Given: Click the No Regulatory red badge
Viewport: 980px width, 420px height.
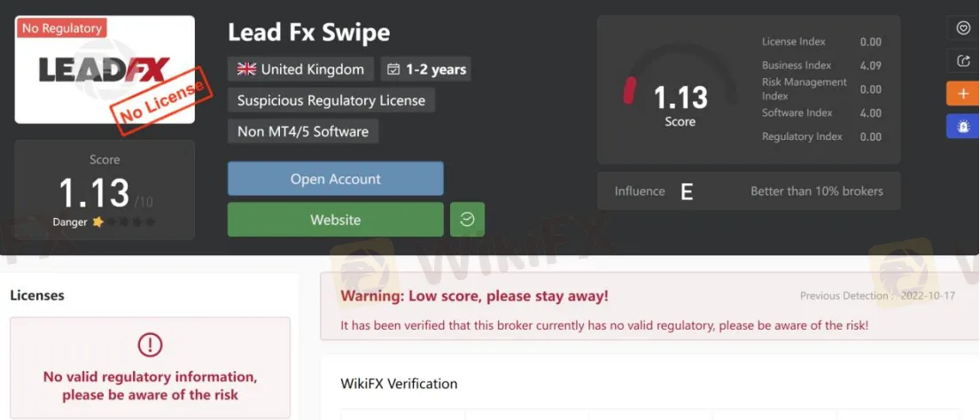Looking at the screenshot, I should [61, 28].
